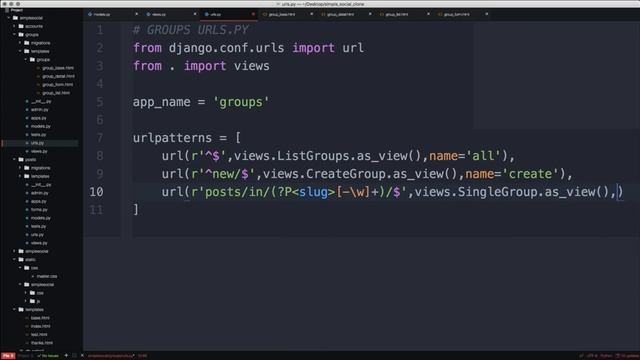The height and width of the screenshot is (360, 640).
Task: Click the Python grammar selector in status bar
Action: (x=606, y=356)
